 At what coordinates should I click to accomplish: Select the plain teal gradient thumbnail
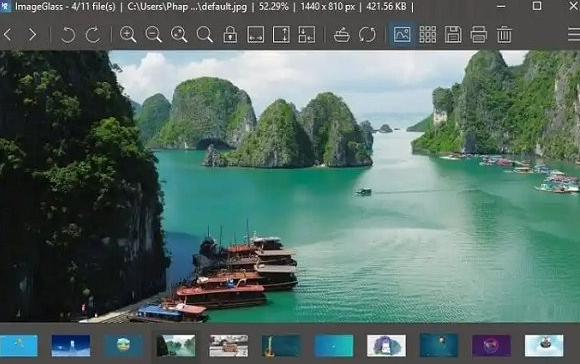(x=334, y=346)
